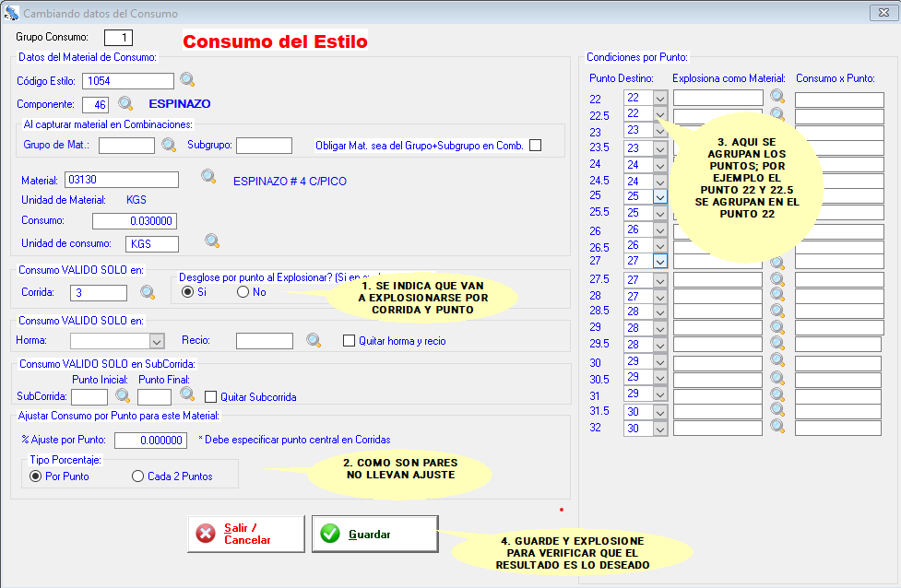The image size is (901, 588).
Task: Open material search for punto 30.5 row
Action: coord(777,378)
